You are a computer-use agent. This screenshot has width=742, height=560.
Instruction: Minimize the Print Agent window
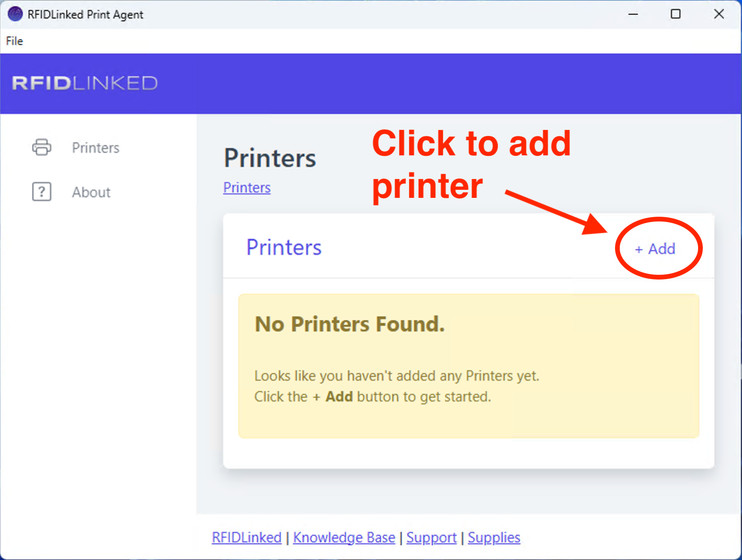click(633, 14)
